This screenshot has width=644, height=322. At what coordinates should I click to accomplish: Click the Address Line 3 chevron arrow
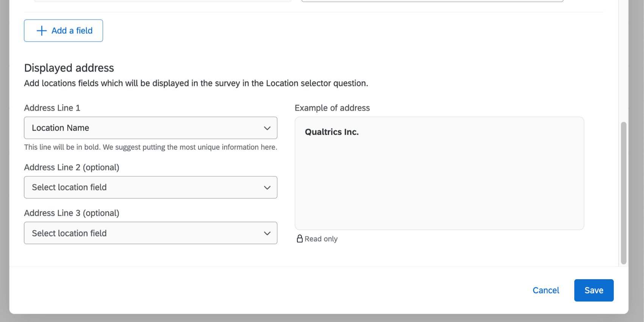click(x=267, y=233)
